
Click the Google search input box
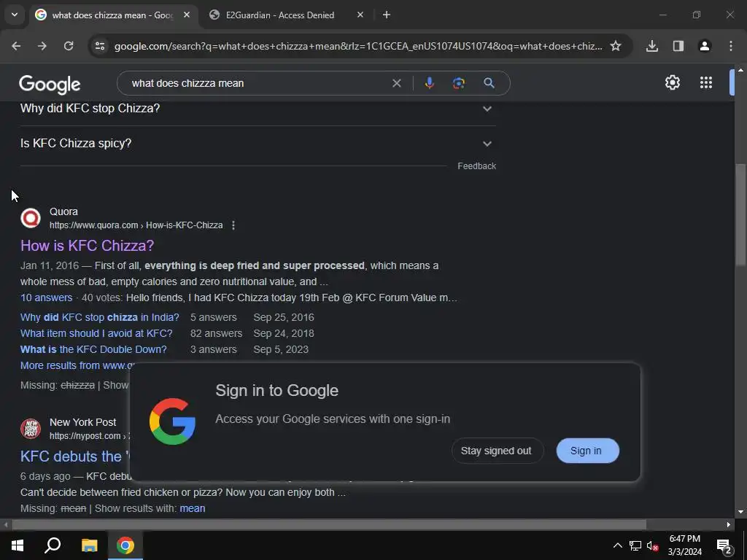[x=258, y=83]
